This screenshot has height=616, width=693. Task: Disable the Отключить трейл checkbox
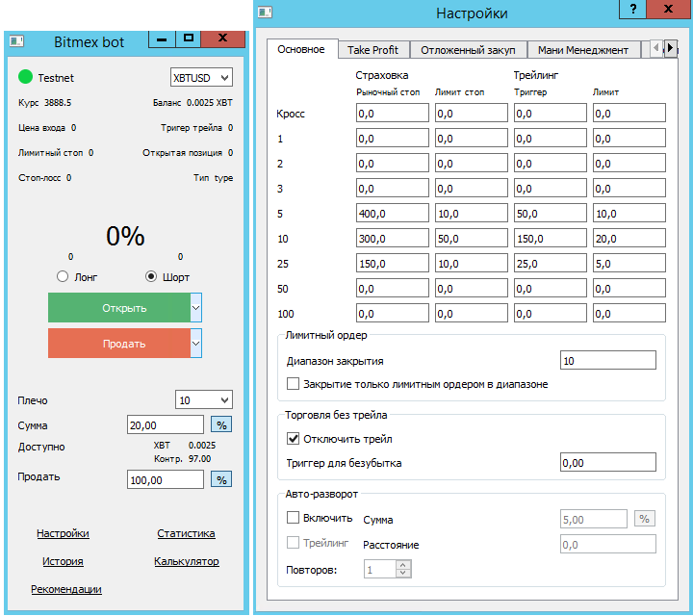294,439
